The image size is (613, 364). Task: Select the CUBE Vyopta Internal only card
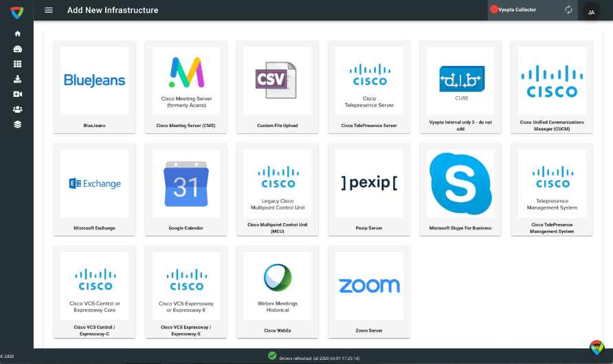460,87
